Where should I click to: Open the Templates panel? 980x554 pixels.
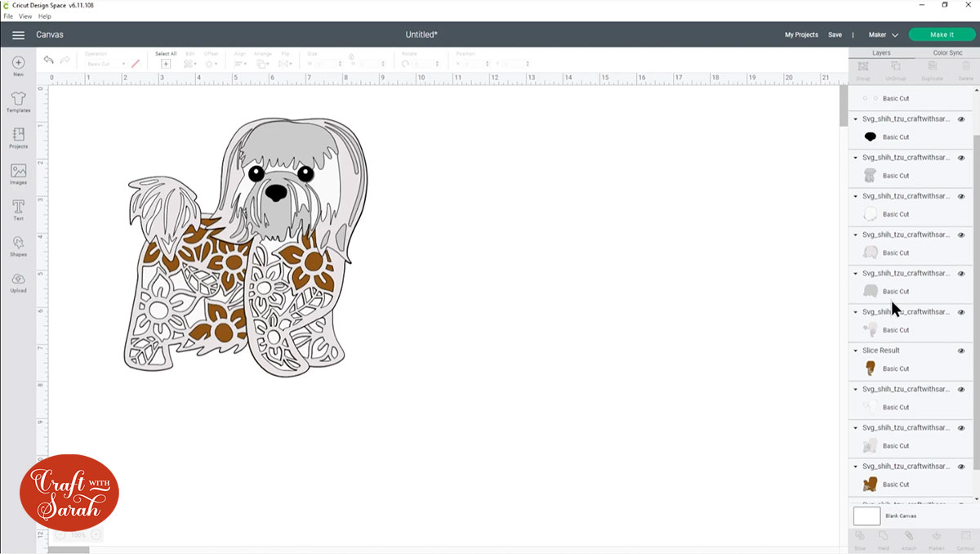[17, 100]
